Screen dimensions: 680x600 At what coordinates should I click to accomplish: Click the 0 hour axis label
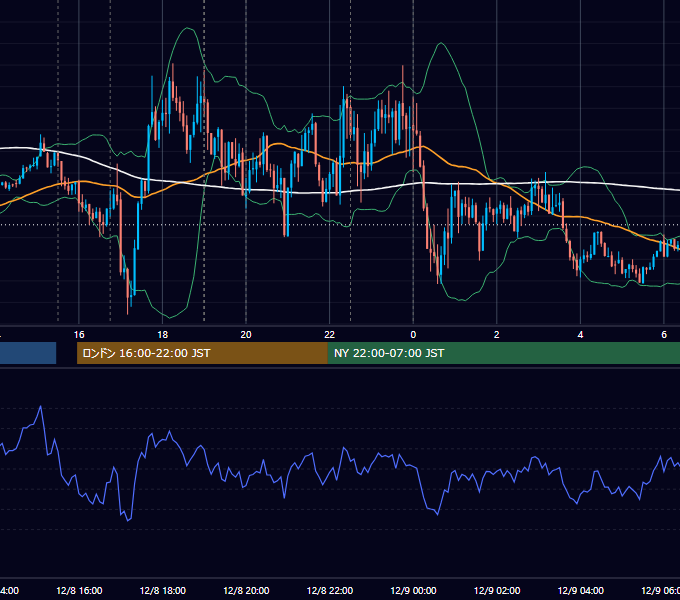coord(413,335)
